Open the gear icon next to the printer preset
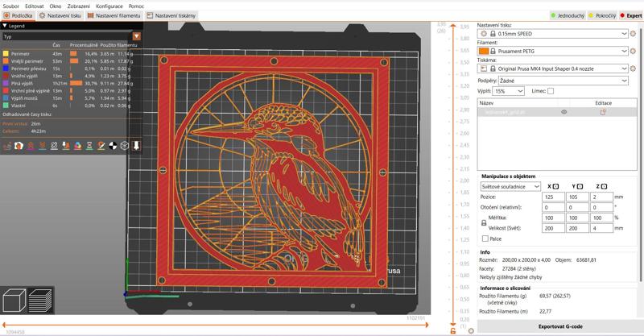The width and height of the screenshot is (644, 336). point(633,68)
